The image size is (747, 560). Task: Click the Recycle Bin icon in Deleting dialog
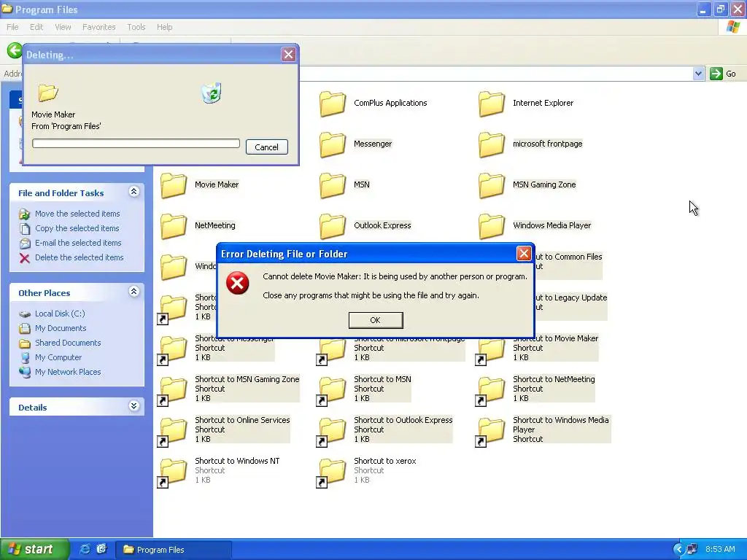(212, 93)
